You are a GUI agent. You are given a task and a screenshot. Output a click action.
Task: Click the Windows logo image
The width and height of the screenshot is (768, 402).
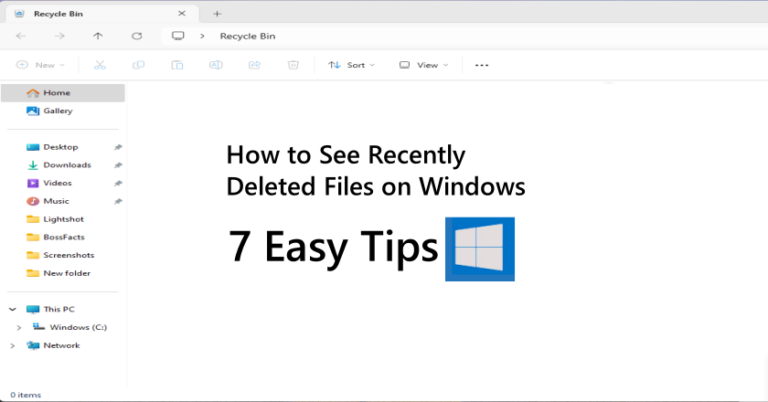point(480,249)
